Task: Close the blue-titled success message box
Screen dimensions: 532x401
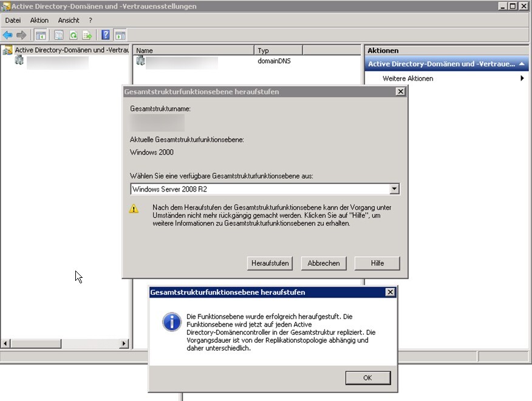Action: click(x=390, y=292)
